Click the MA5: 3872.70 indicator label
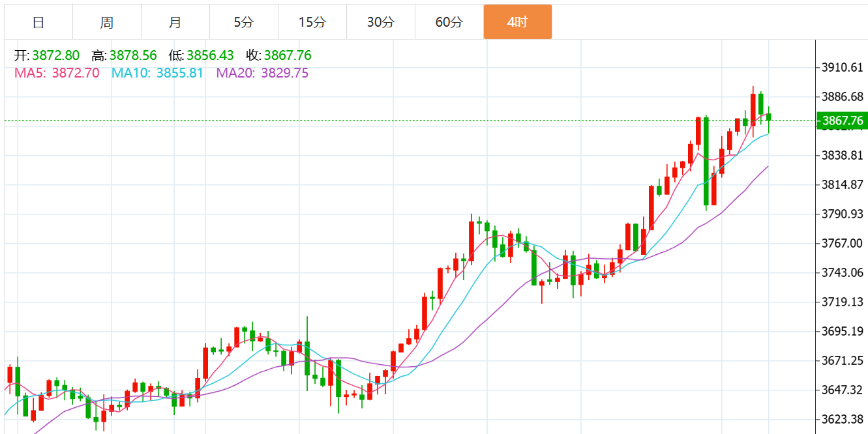Screen dimensions: 868x434 [57, 73]
